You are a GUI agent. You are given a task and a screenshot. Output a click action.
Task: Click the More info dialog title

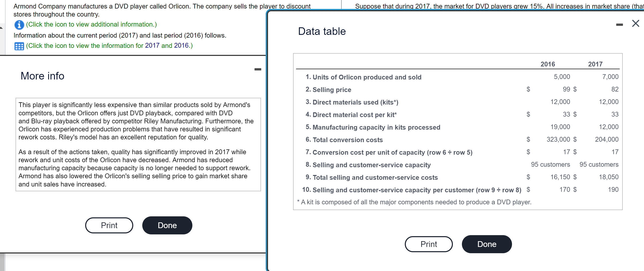pyautogui.click(x=43, y=75)
